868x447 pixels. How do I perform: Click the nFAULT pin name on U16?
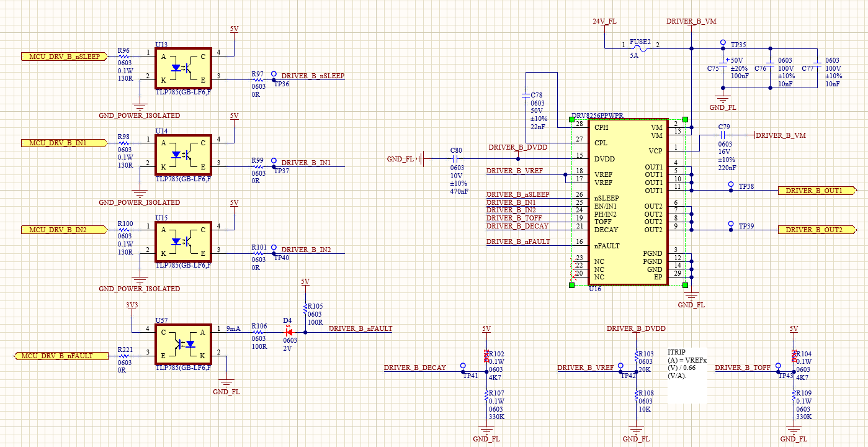click(607, 246)
